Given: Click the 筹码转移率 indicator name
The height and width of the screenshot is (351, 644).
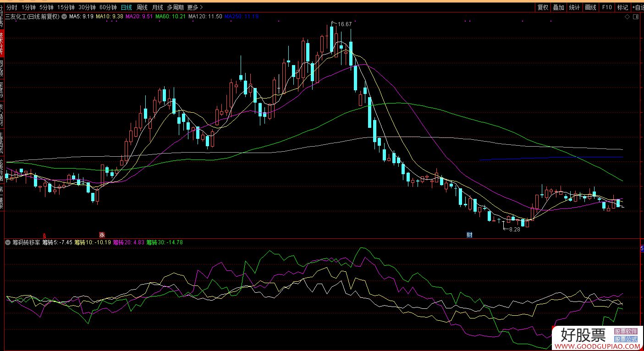Looking at the screenshot, I should (x=26, y=242).
